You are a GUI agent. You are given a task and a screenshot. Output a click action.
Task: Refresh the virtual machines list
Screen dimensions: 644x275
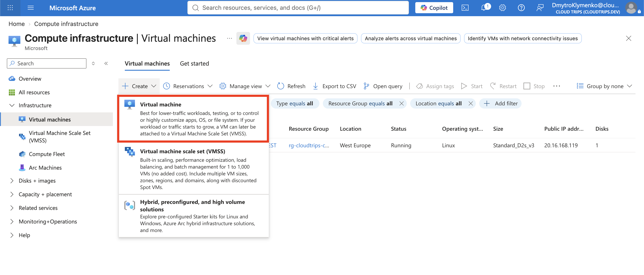coord(291,86)
